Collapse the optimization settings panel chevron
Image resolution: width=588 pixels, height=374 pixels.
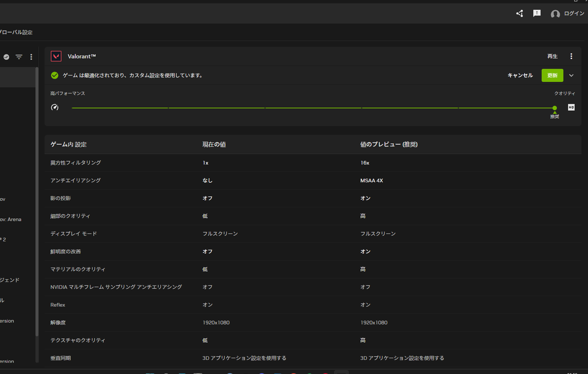pos(571,75)
